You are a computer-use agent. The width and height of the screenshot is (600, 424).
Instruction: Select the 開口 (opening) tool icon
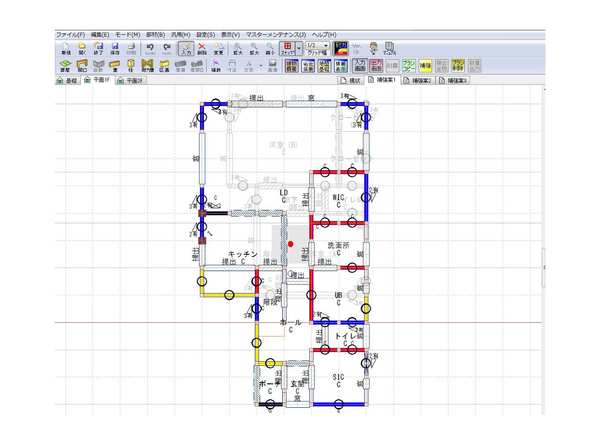(x=82, y=65)
